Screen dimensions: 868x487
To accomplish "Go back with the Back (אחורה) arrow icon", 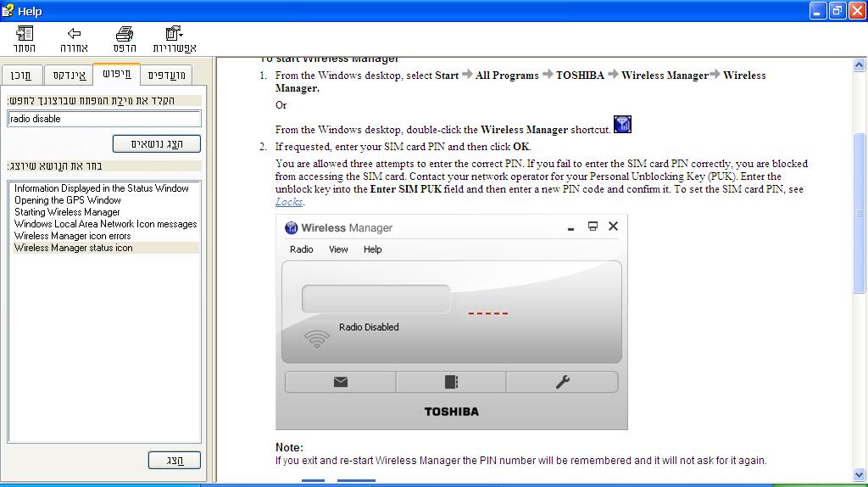I will click(x=74, y=34).
